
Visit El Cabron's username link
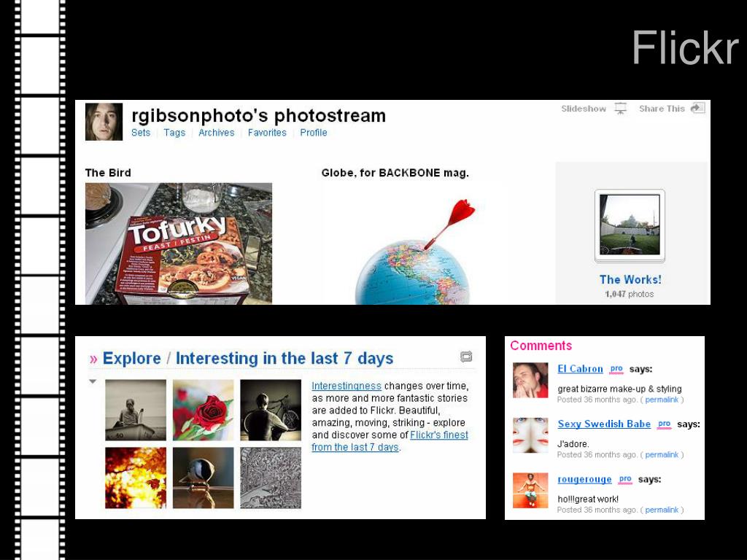click(x=580, y=369)
